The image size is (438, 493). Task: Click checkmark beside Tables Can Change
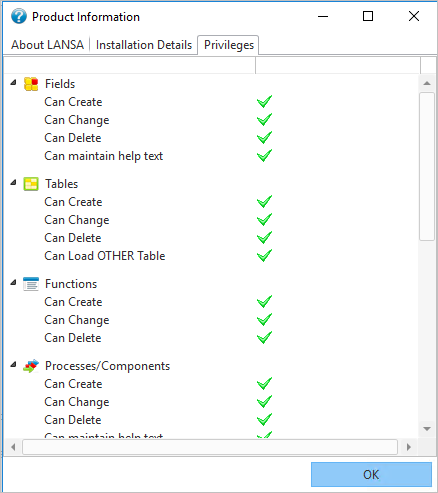click(264, 220)
